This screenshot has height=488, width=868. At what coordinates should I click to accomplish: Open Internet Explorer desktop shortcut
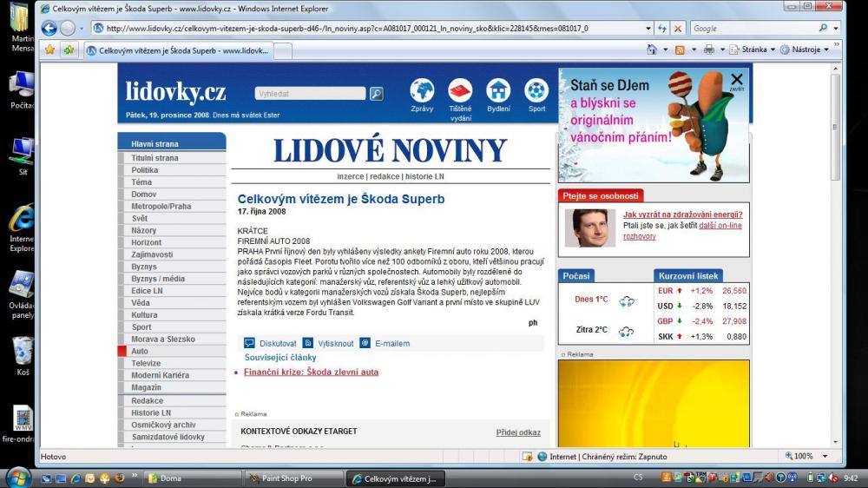click(23, 228)
